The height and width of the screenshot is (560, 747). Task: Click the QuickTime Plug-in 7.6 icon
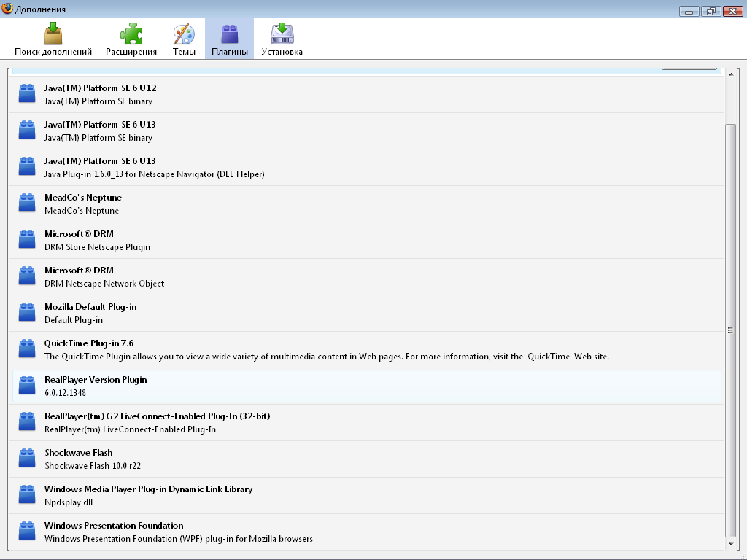pyautogui.click(x=27, y=348)
